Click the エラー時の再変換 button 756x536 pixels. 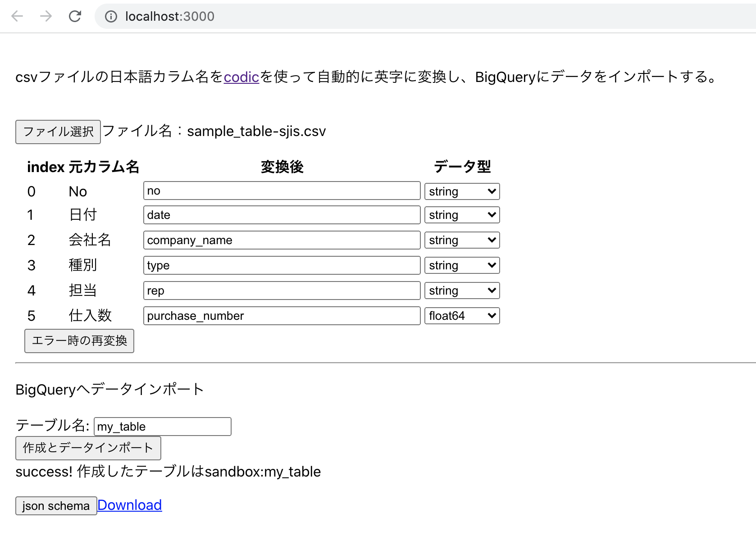(x=79, y=341)
